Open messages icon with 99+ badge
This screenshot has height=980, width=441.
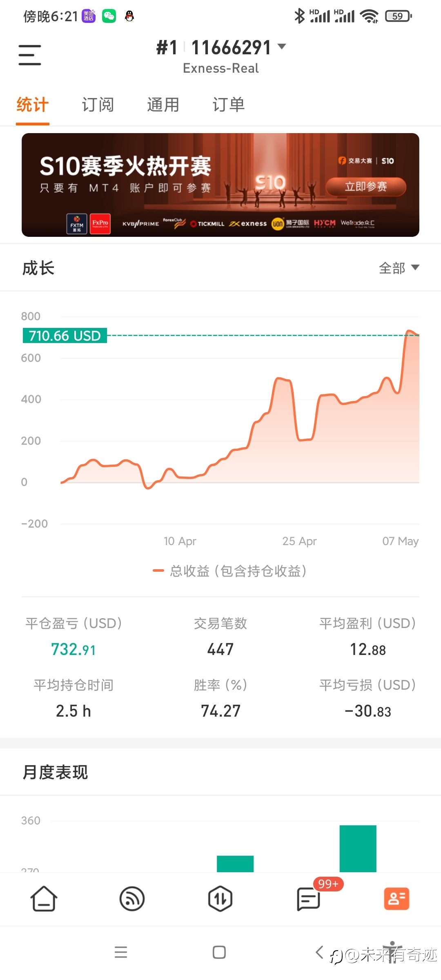[309, 899]
